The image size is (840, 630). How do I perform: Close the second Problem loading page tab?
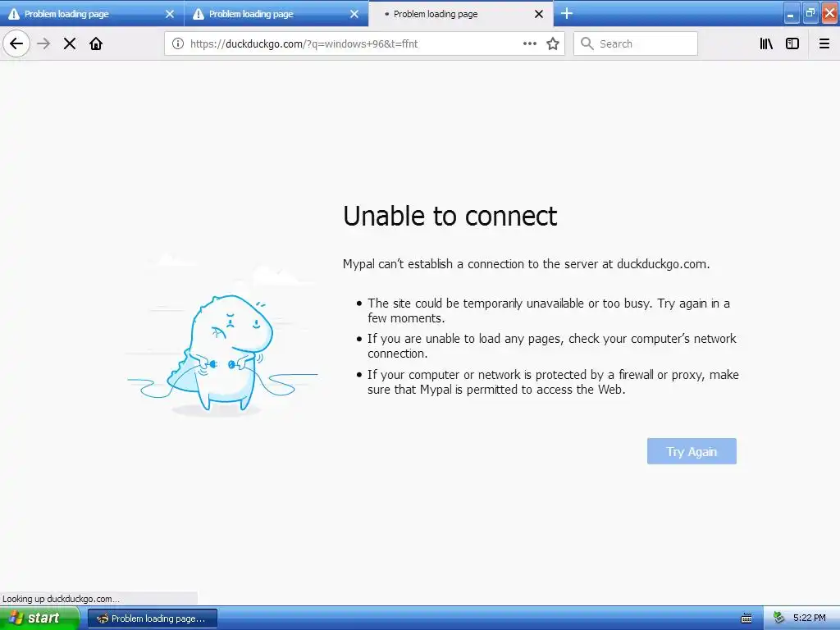(x=354, y=14)
